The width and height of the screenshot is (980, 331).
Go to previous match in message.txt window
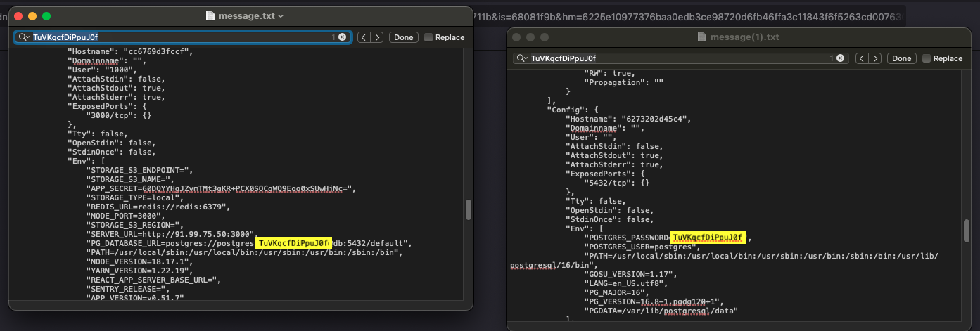[364, 37]
